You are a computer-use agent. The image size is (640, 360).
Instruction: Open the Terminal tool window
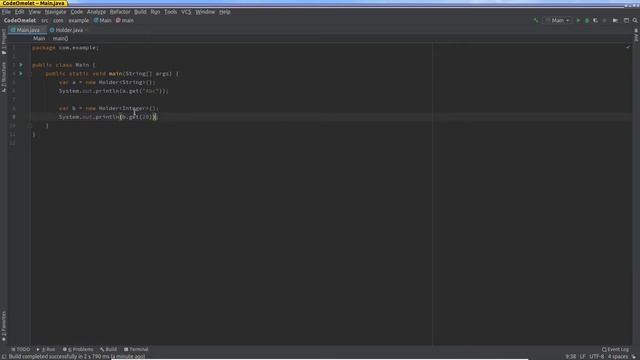click(136, 349)
